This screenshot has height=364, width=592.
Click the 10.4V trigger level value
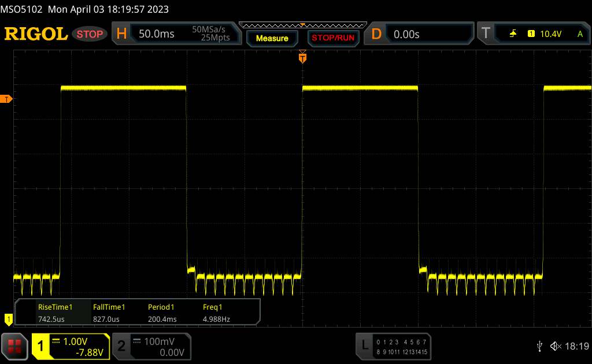coord(550,34)
